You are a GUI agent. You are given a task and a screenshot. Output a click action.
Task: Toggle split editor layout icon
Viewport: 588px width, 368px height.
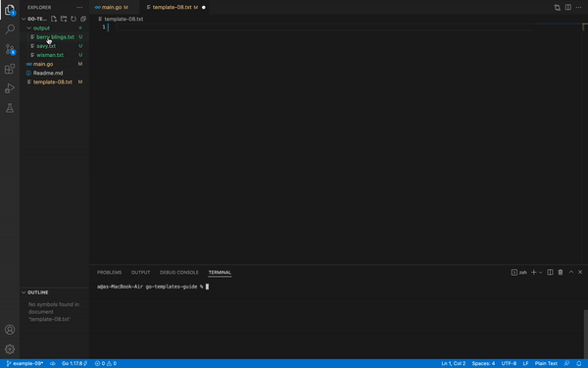tap(568, 7)
